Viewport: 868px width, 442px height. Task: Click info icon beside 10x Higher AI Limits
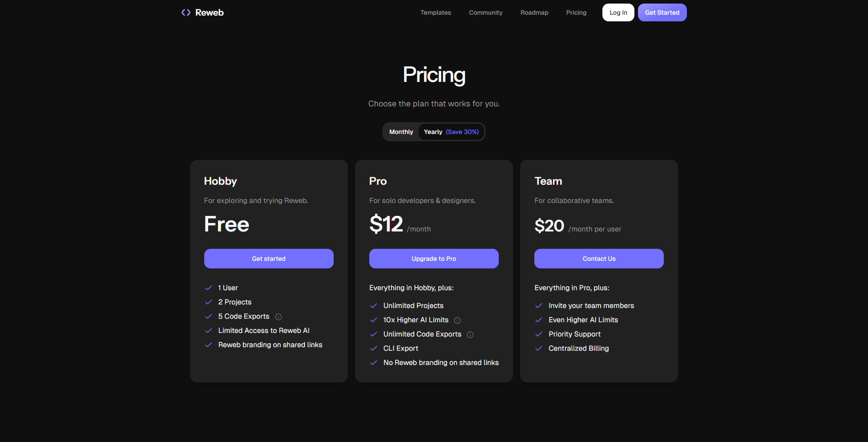[457, 320]
